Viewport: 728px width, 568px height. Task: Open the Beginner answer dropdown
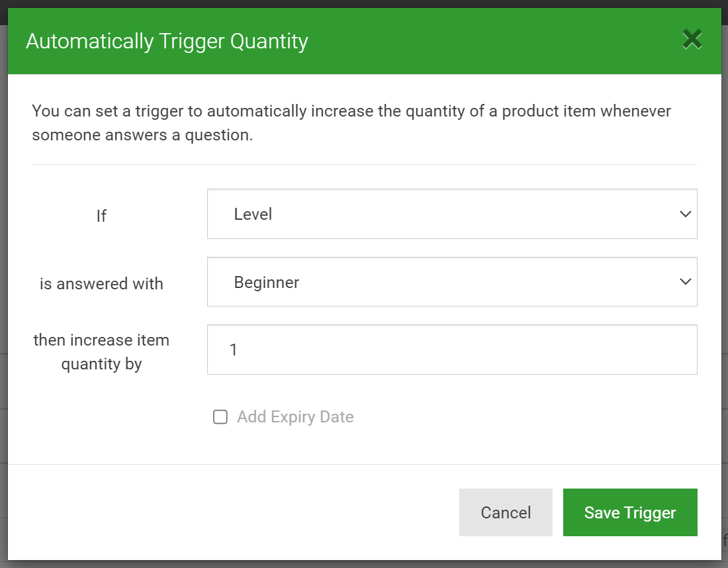452,281
